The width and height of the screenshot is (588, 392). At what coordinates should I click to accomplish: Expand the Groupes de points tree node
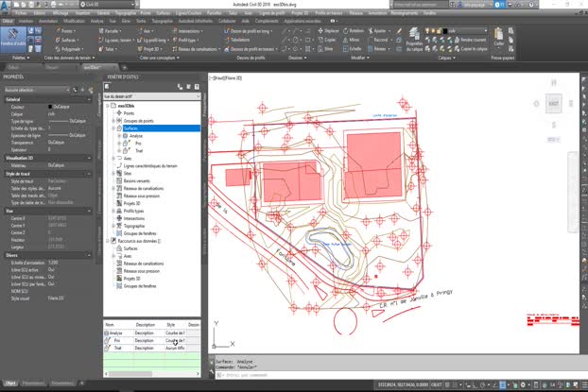point(113,121)
